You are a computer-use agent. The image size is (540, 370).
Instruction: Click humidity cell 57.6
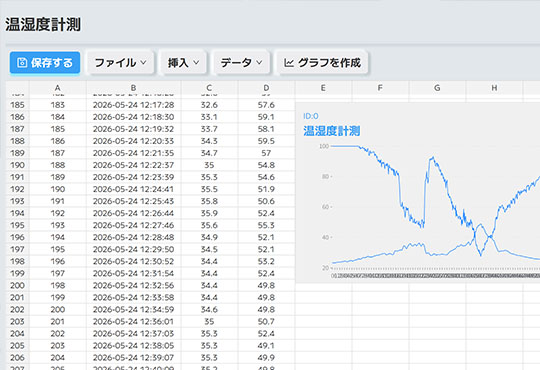[266, 105]
